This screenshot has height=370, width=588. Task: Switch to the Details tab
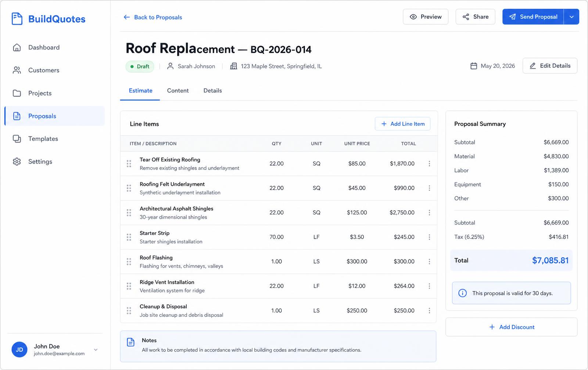pyautogui.click(x=213, y=91)
